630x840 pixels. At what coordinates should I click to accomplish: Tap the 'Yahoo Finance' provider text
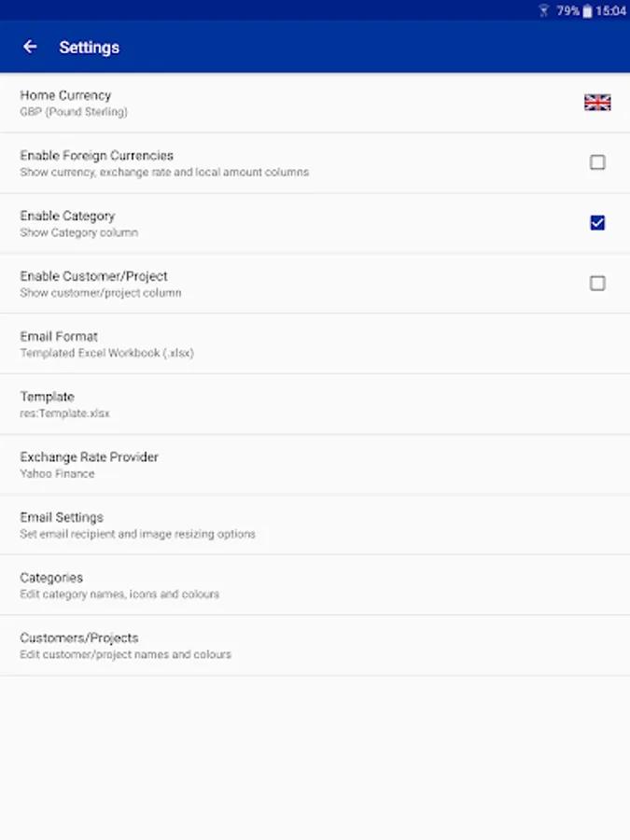click(x=57, y=474)
